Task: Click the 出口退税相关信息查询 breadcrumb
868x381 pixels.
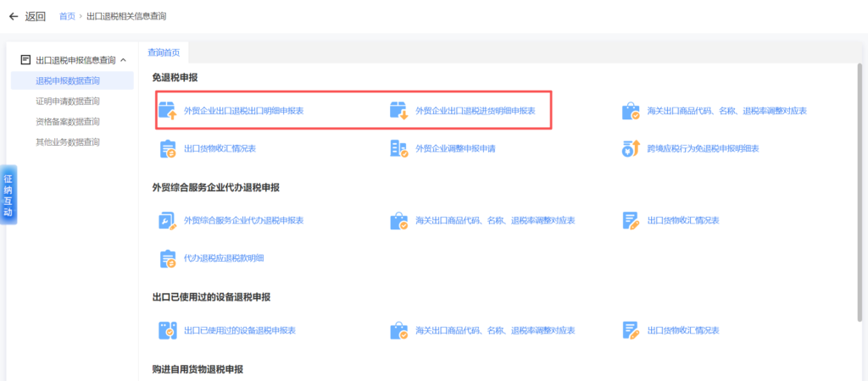Action: pos(126,16)
